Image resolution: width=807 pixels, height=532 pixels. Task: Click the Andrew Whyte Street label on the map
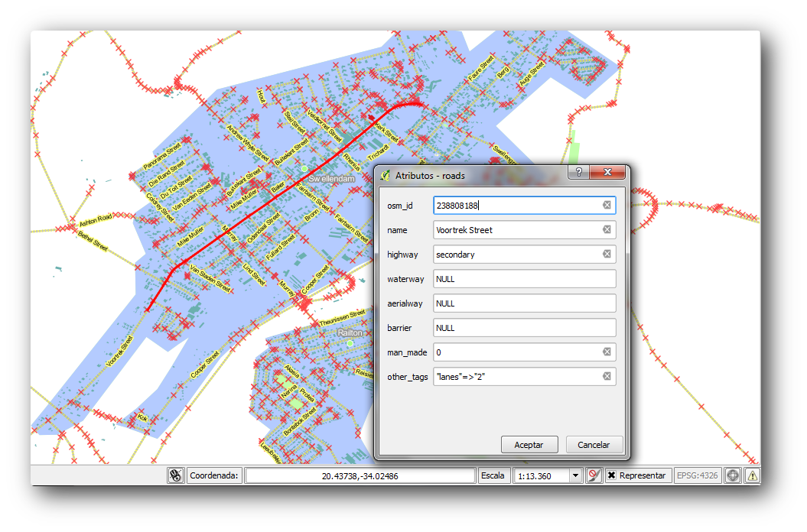coord(248,143)
